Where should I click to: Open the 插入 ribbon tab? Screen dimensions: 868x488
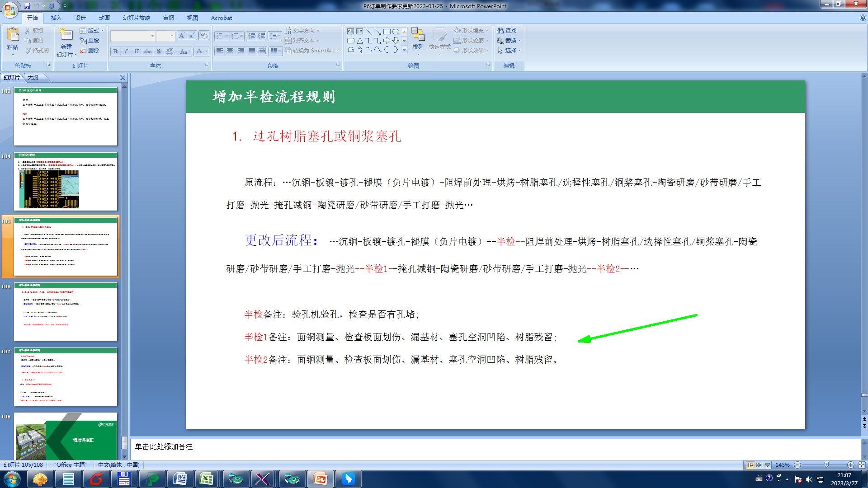pyautogui.click(x=56, y=18)
